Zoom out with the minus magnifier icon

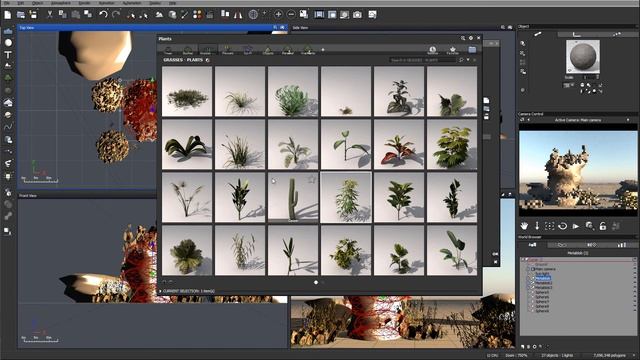291,15
